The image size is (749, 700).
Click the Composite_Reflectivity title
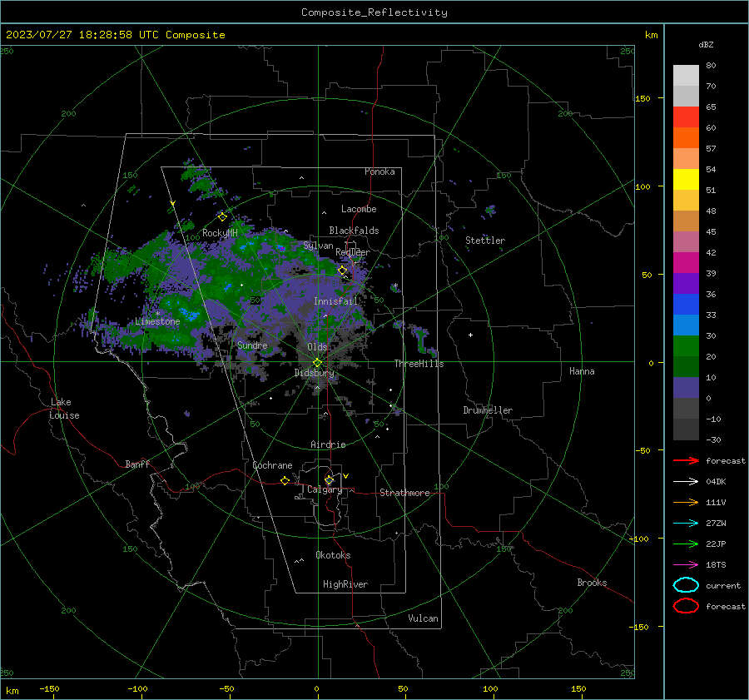(x=374, y=12)
